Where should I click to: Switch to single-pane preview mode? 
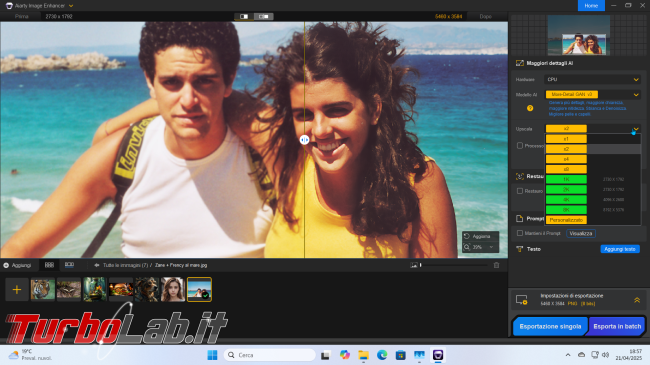coord(244,17)
